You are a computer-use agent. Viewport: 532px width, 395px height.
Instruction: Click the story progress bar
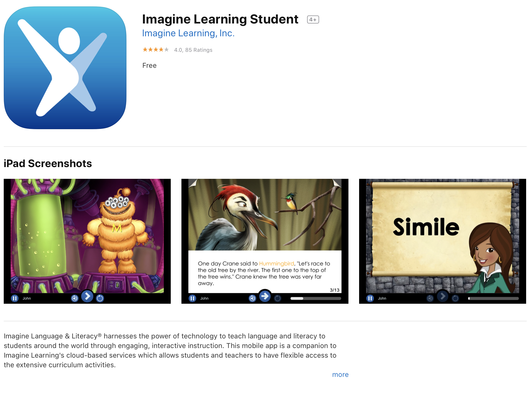(x=316, y=298)
